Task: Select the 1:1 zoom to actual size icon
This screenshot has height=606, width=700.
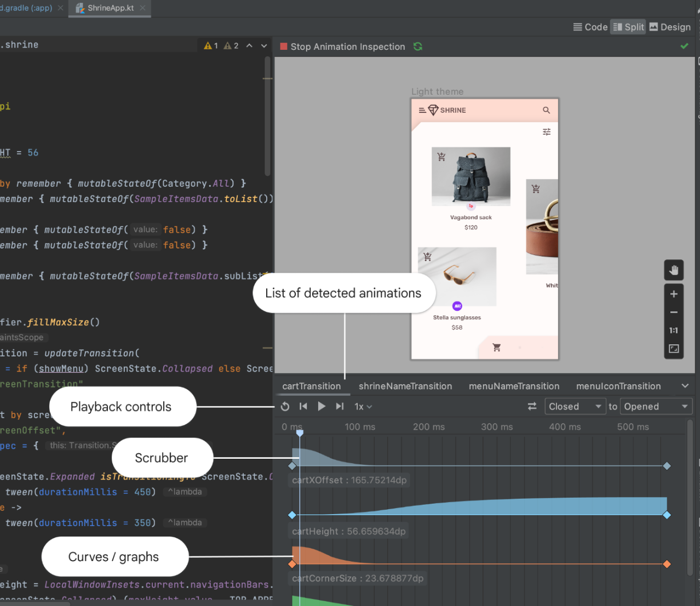Action: (x=674, y=330)
